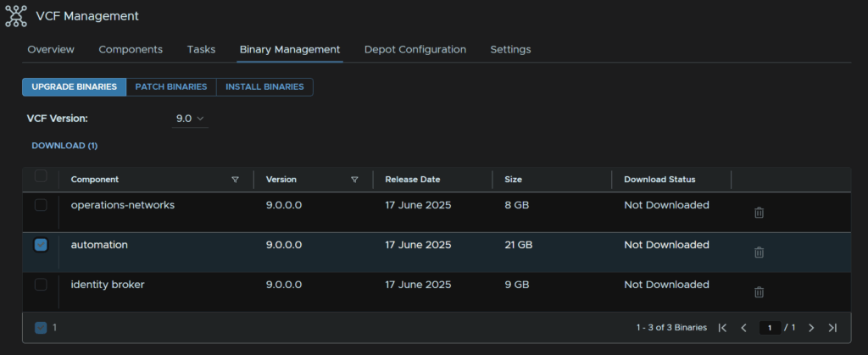
Task: Click the VCF Management network logo icon
Action: pos(16,16)
